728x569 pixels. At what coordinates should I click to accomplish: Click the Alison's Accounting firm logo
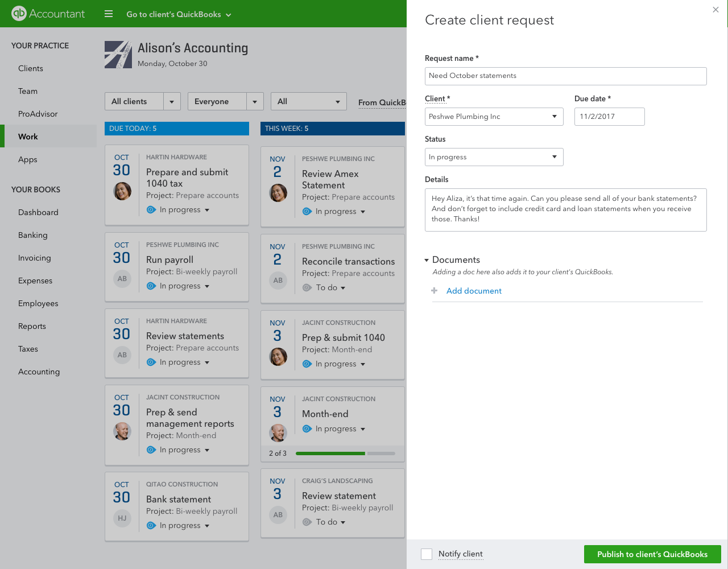pos(118,55)
